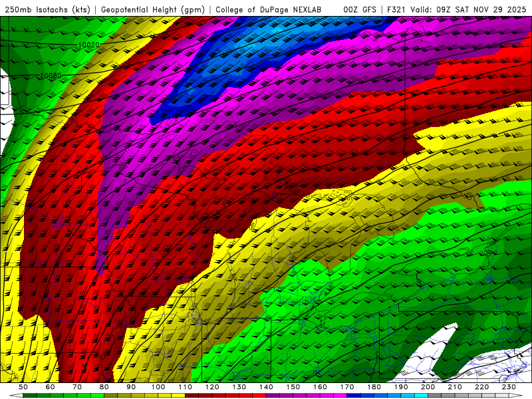Click the 190 value on the color scale
This screenshot has height=399, width=532.
(401, 387)
